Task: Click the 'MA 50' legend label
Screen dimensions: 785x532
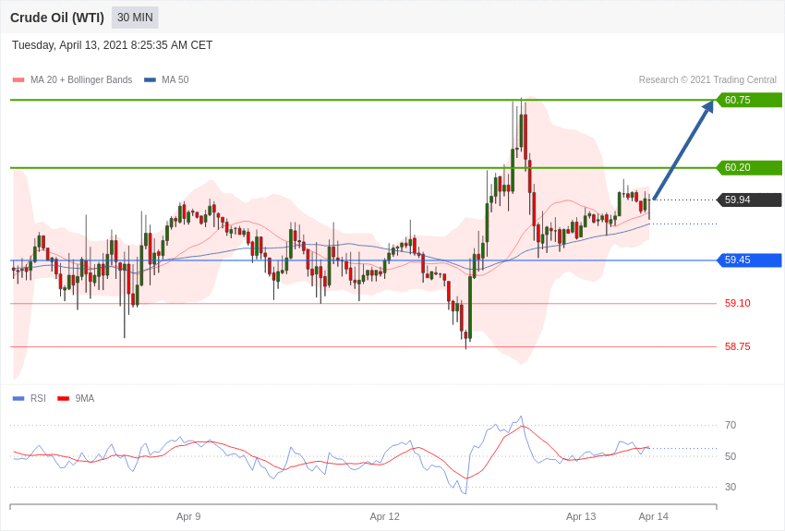Action: pyautogui.click(x=175, y=79)
